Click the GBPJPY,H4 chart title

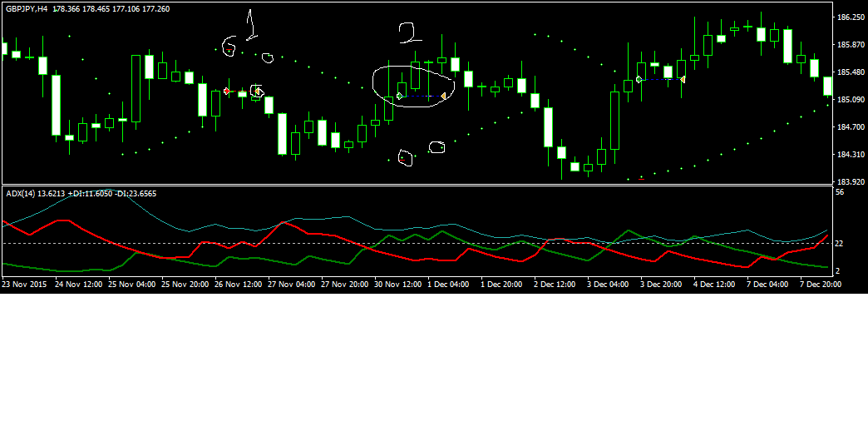[x=26, y=8]
